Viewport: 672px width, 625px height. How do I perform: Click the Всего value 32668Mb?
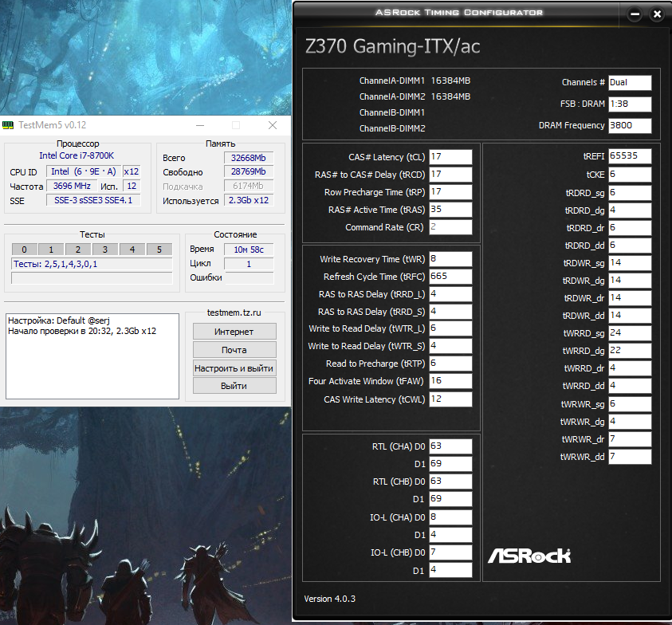[x=249, y=158]
